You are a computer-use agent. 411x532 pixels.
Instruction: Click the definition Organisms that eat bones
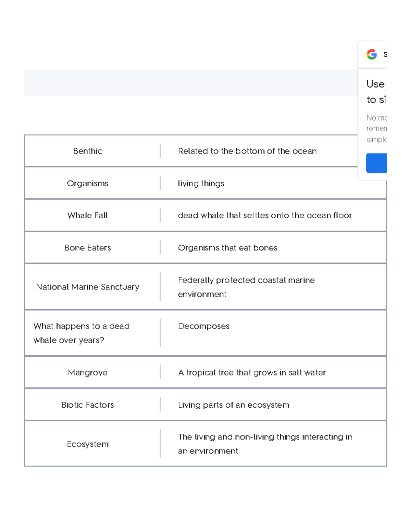pos(227,247)
